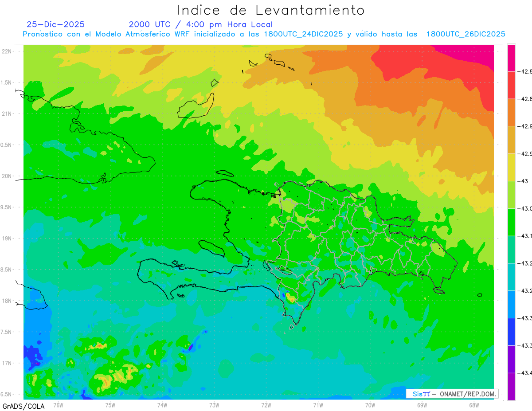The width and height of the screenshot is (532, 411).
Task: Click the date '25-Dic-2025'
Action: (x=55, y=24)
